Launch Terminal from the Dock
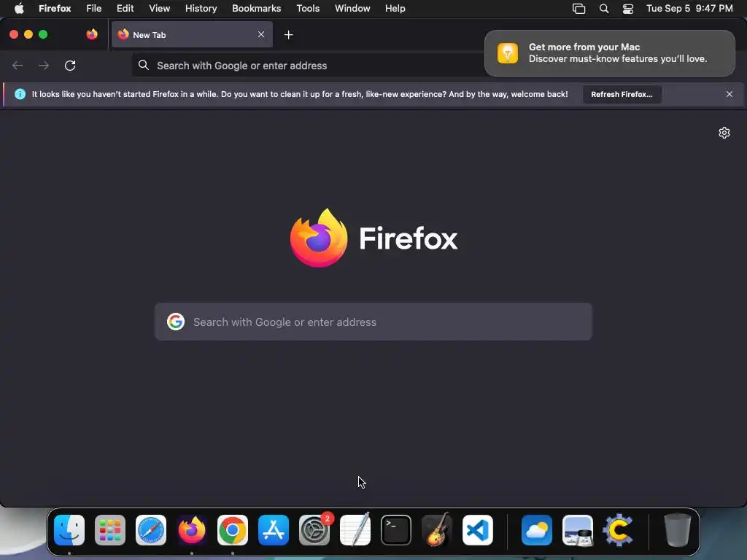Viewport: 747px width, 560px height. click(x=396, y=530)
